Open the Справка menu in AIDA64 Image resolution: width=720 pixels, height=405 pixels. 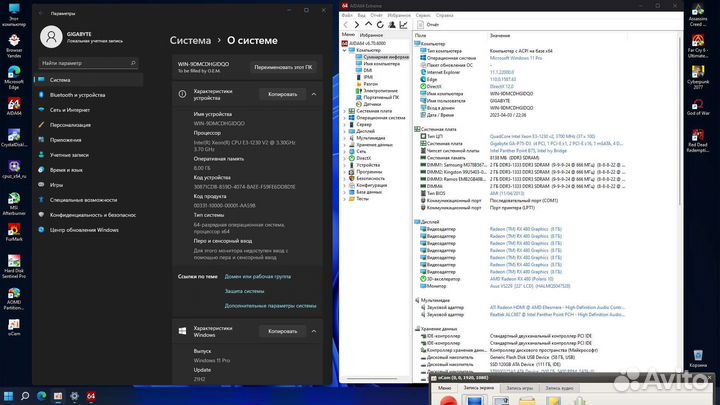(x=444, y=15)
